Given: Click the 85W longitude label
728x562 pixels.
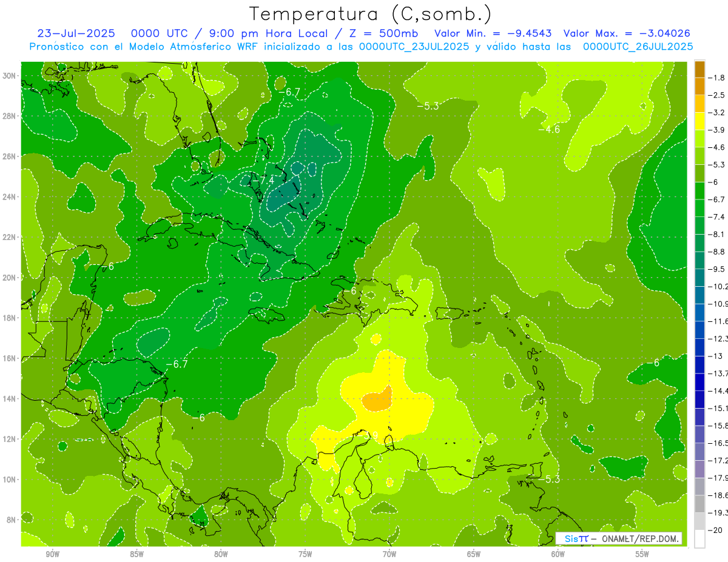Looking at the screenshot, I should 136,554.
